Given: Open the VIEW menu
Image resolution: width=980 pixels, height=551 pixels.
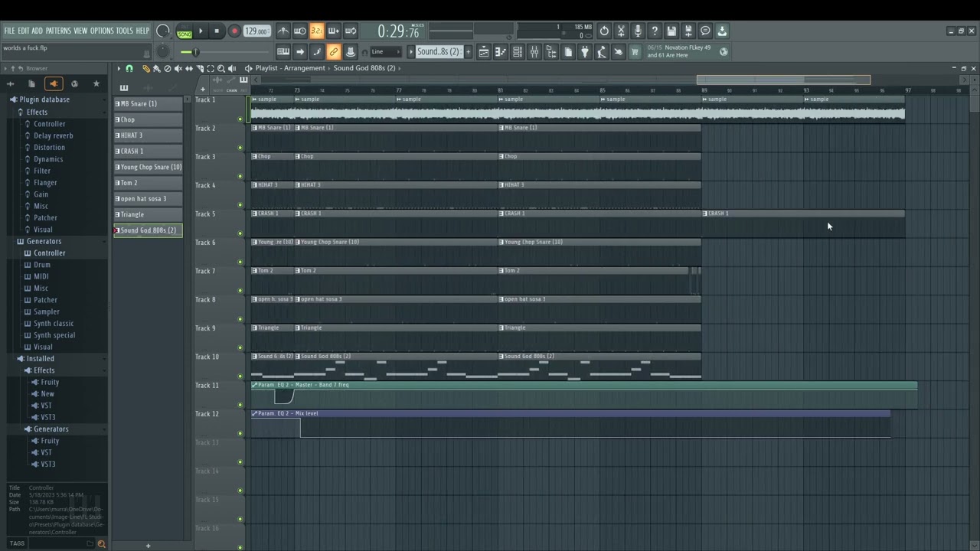Looking at the screenshot, I should (x=80, y=31).
